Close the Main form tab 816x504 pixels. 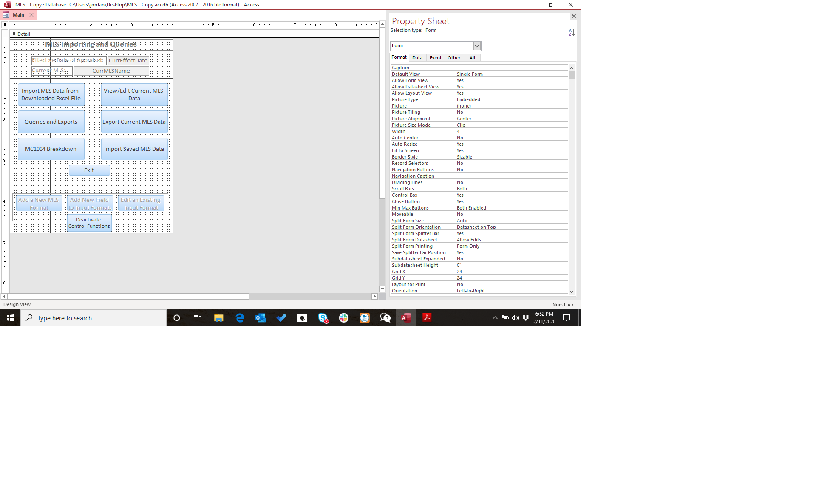(x=31, y=15)
